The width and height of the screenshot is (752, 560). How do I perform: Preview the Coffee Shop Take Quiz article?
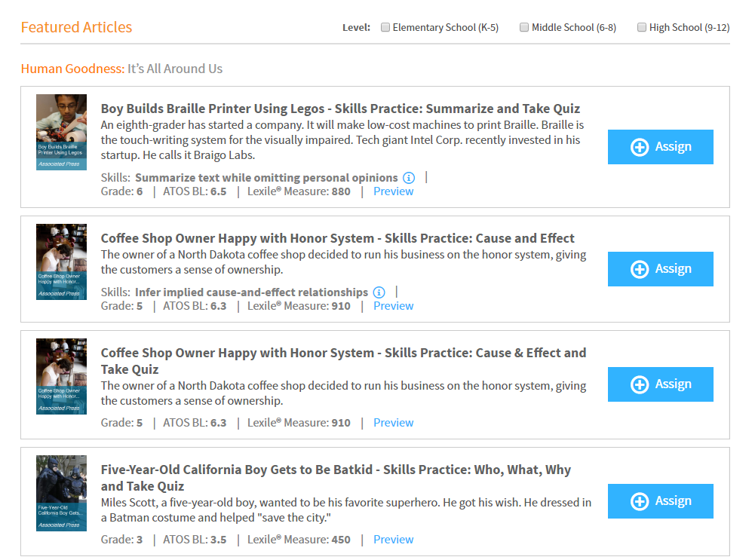click(x=393, y=423)
